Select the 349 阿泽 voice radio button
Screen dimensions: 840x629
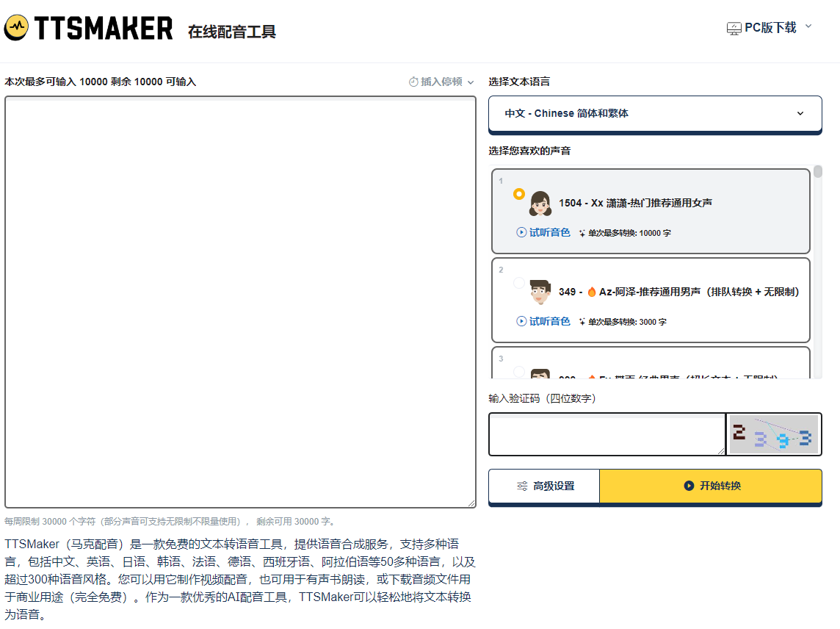click(518, 283)
